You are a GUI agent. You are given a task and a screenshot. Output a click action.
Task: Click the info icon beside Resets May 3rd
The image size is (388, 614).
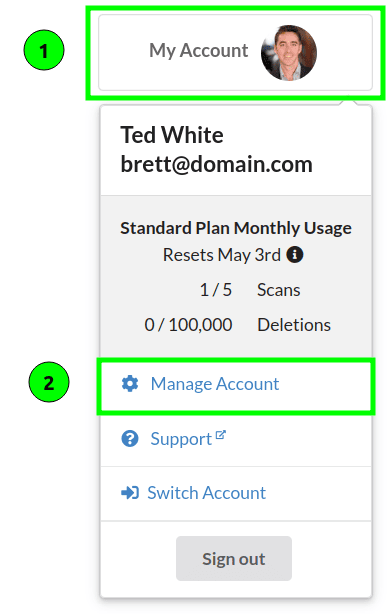295,255
